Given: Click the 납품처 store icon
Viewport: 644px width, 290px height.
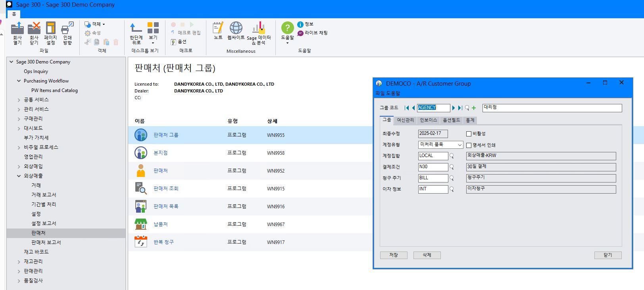Looking at the screenshot, I should tap(141, 224).
